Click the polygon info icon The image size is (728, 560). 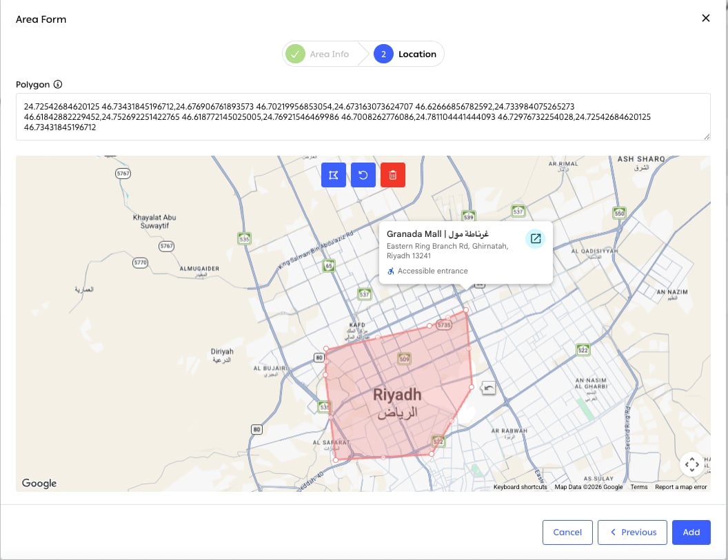[x=58, y=85]
